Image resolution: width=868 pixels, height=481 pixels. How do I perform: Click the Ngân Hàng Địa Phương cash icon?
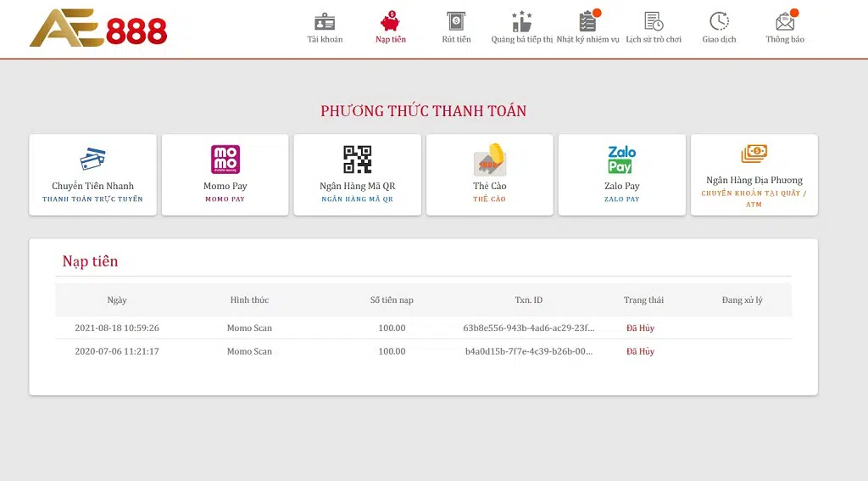[x=754, y=154]
